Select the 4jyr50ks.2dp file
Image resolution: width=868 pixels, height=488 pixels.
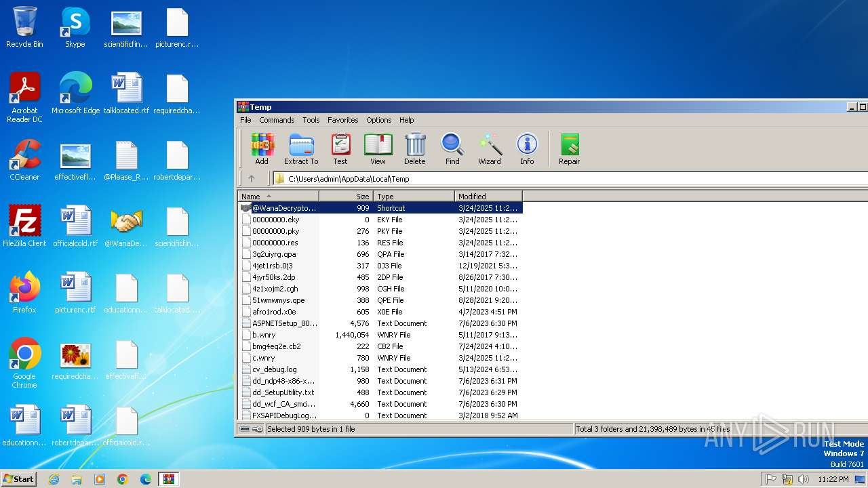pyautogui.click(x=380, y=277)
